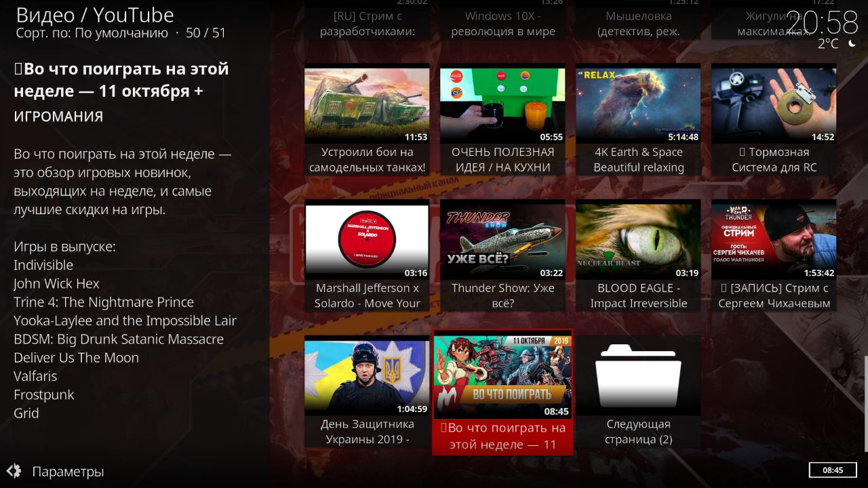The width and height of the screenshot is (868, 488).
Task: Click Frostpunk in the games list
Action: [x=44, y=394]
